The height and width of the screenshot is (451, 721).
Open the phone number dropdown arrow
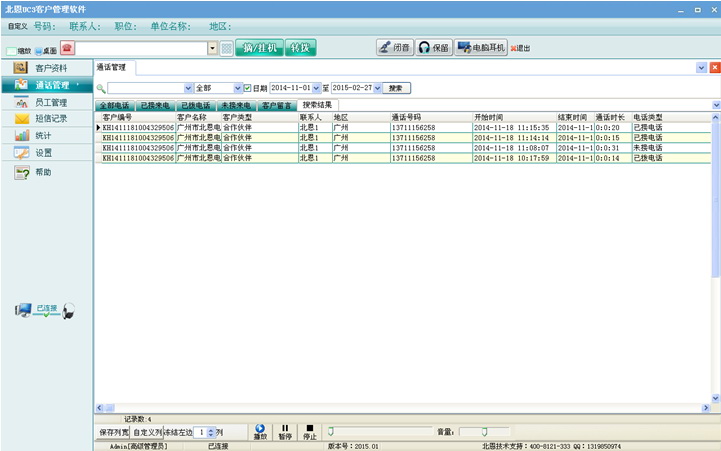(x=212, y=48)
